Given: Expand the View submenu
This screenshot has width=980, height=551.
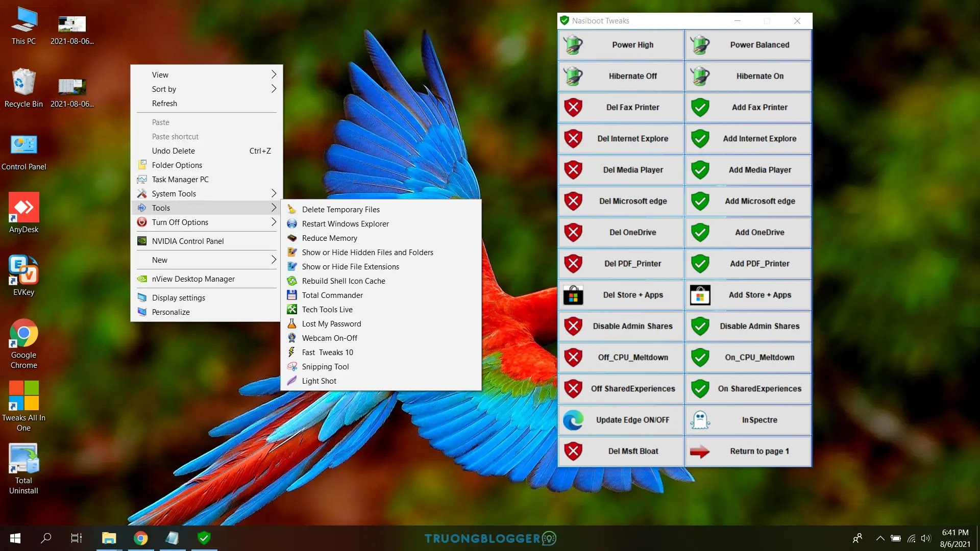Looking at the screenshot, I should click(207, 74).
